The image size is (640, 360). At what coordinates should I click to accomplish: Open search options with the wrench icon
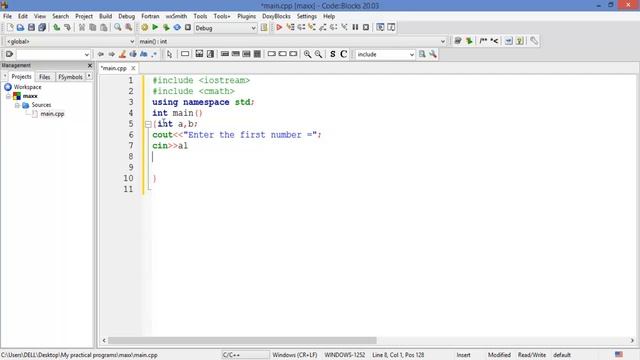[x=433, y=54]
